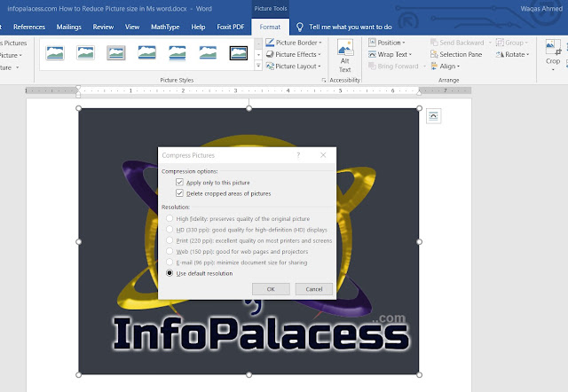Click the Waqas Ahmed account name
The width and height of the screenshot is (568, 392).
pos(541,9)
